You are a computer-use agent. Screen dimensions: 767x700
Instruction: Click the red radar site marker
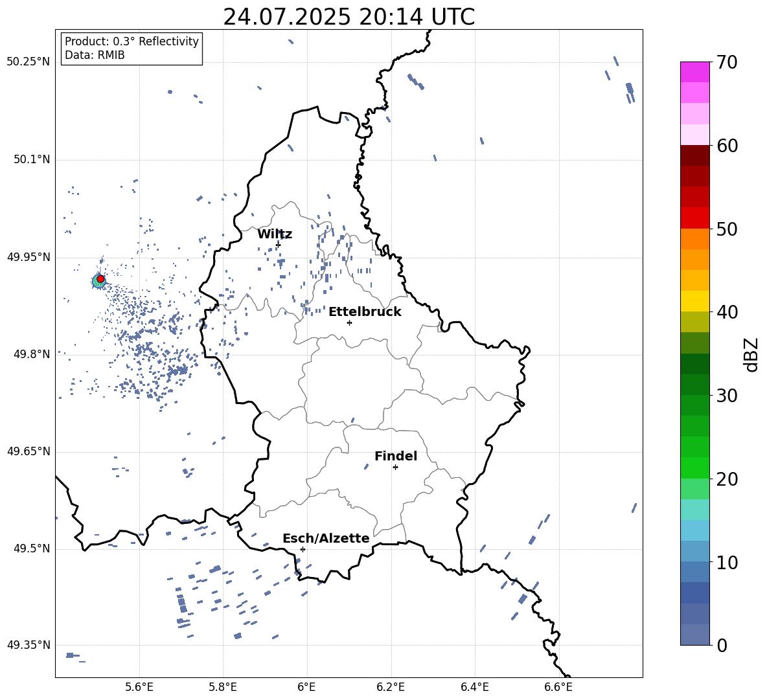100,279
